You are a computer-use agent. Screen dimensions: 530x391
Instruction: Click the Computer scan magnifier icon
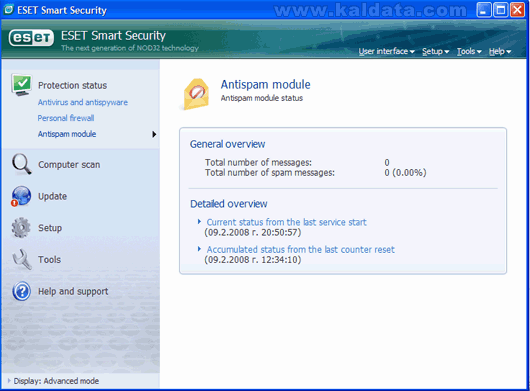pos(21,164)
